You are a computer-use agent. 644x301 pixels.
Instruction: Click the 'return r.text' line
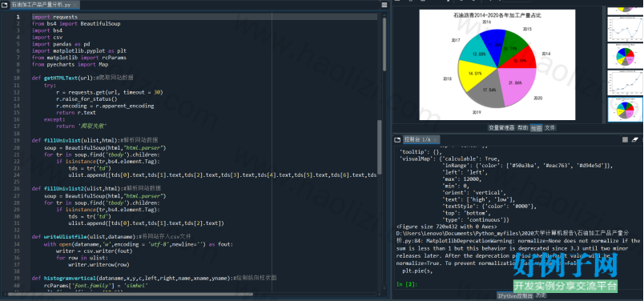[76, 112]
